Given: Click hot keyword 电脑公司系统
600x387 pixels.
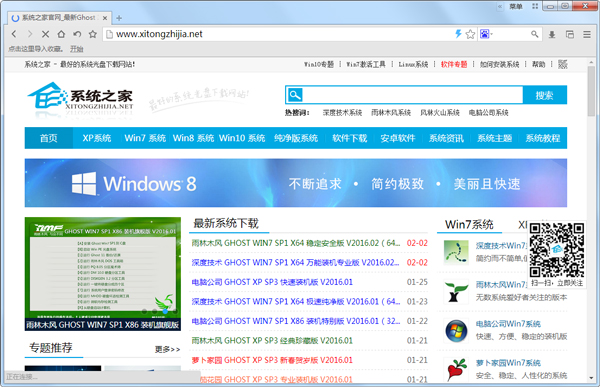Looking at the screenshot, I should click(488, 113).
